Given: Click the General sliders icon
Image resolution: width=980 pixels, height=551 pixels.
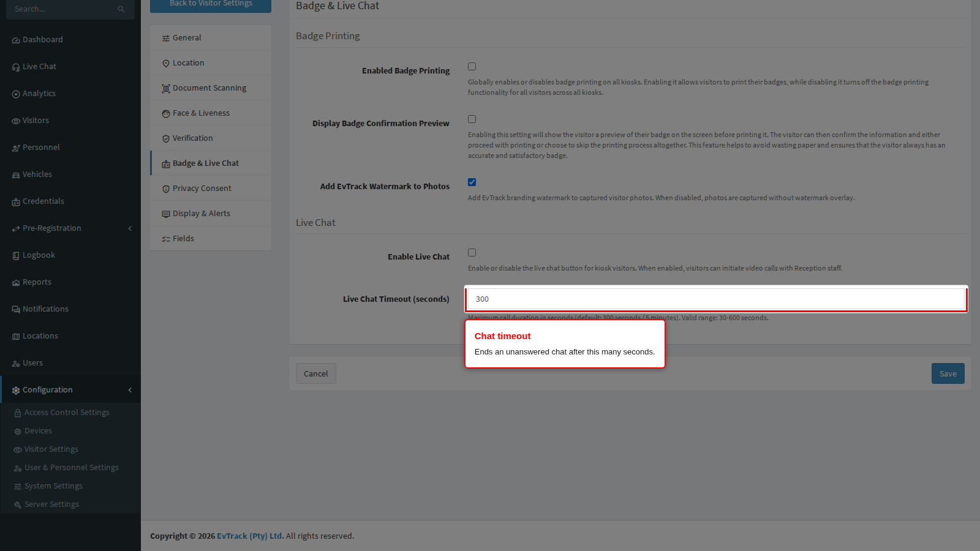Looking at the screenshot, I should coord(166,39).
